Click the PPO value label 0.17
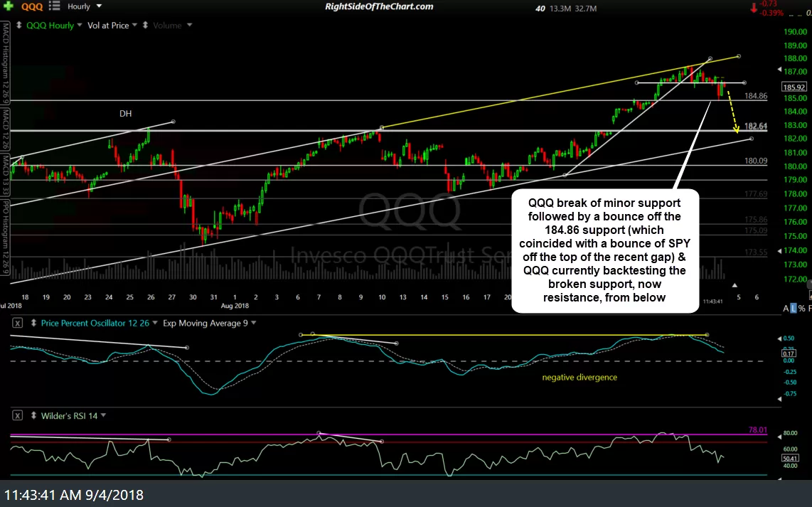Image resolution: width=812 pixels, height=507 pixels. [x=789, y=353]
